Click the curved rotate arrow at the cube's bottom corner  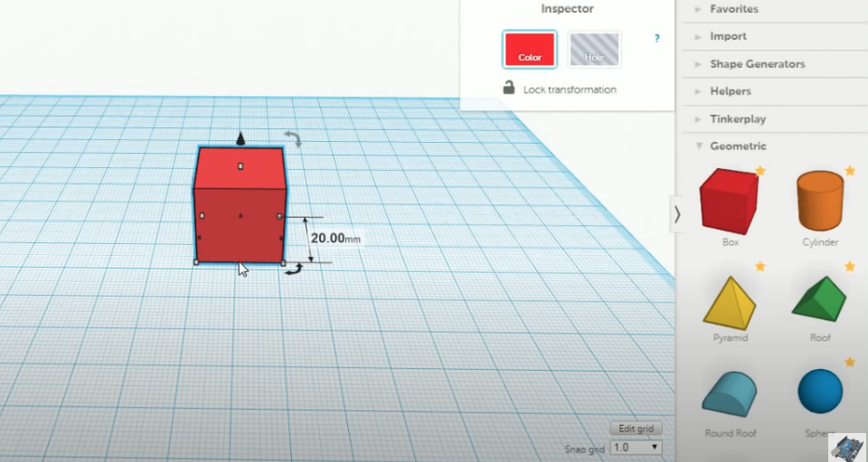(x=295, y=269)
